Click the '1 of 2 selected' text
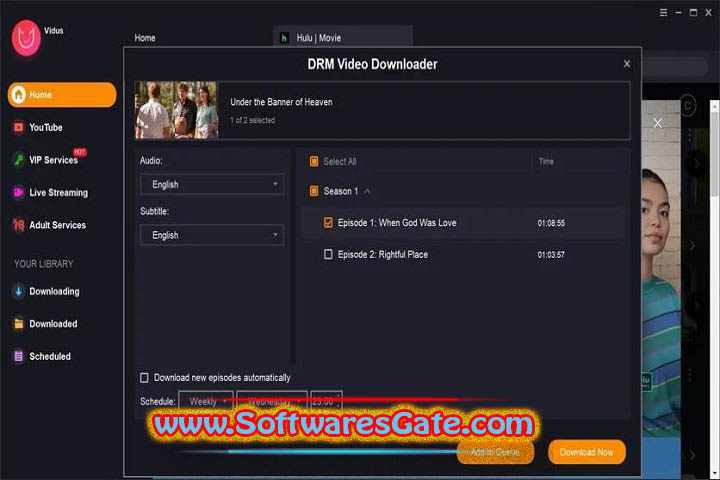 (253, 120)
